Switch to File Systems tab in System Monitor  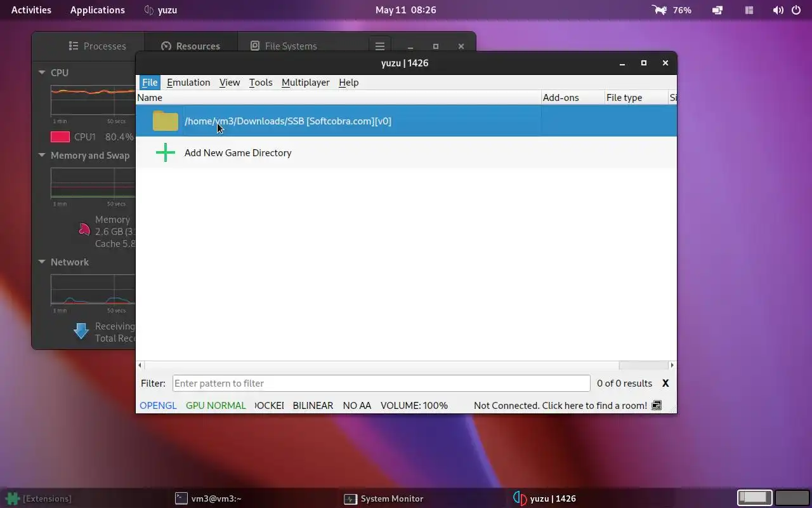click(x=284, y=46)
